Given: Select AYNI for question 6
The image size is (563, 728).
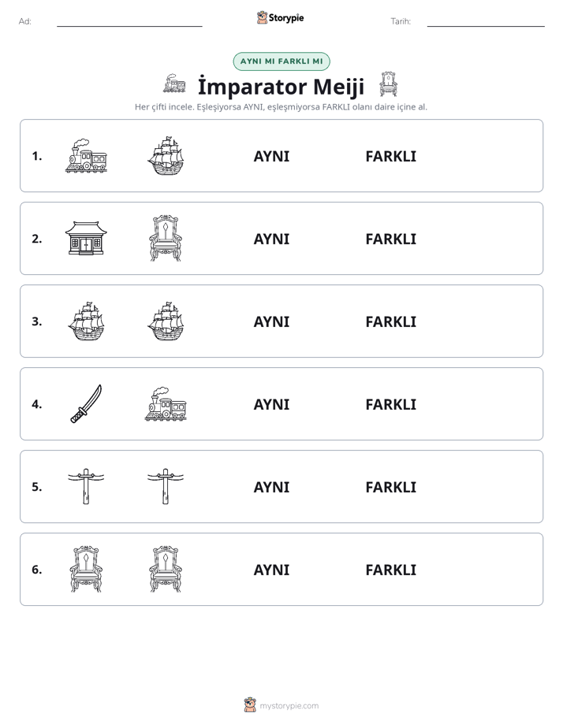Looking at the screenshot, I should coord(271,570).
